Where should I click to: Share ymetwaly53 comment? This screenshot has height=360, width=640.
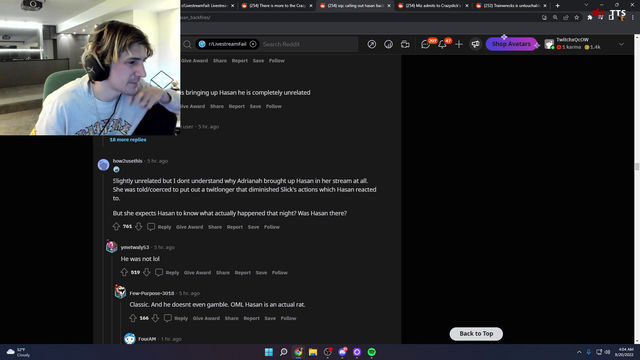[x=223, y=273]
